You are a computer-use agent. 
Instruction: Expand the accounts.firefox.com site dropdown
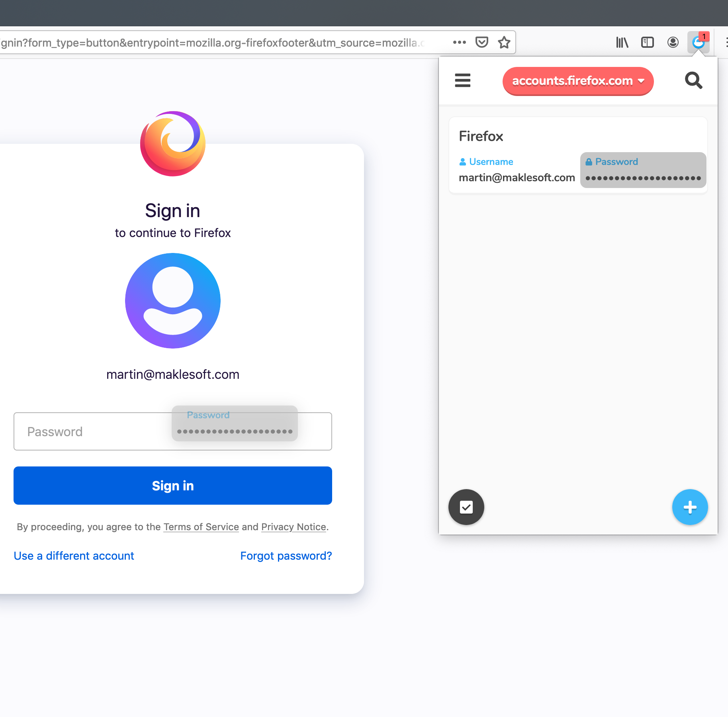coord(578,81)
